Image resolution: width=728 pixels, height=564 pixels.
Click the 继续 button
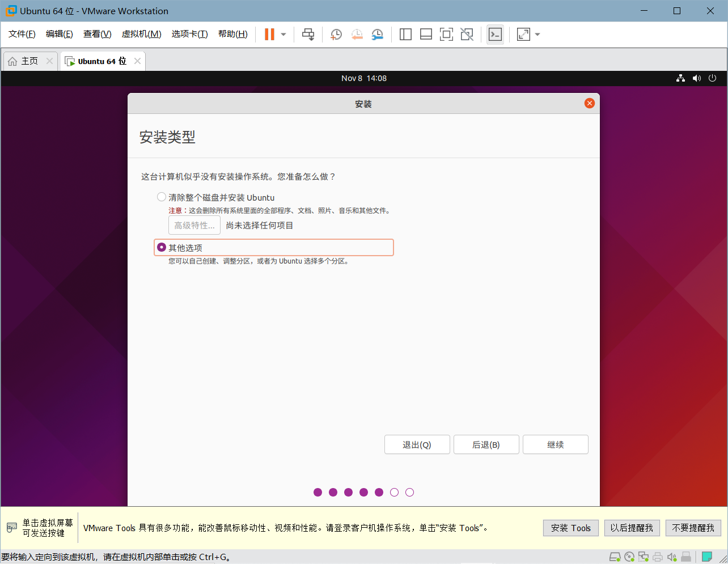pos(555,445)
